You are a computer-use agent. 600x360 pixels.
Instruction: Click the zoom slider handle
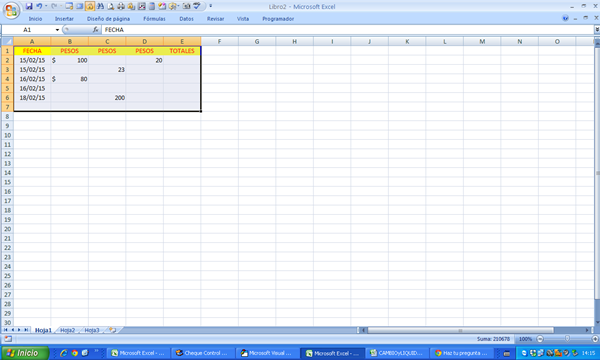(567, 339)
